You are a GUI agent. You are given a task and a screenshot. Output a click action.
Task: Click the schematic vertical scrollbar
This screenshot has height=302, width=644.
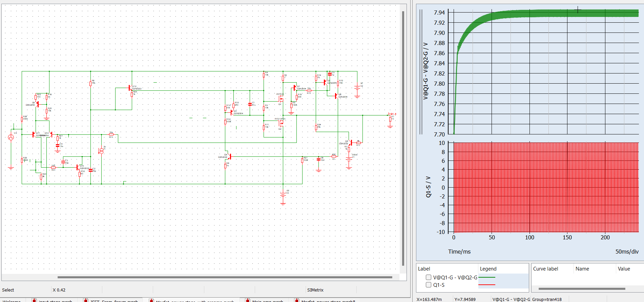click(403, 138)
